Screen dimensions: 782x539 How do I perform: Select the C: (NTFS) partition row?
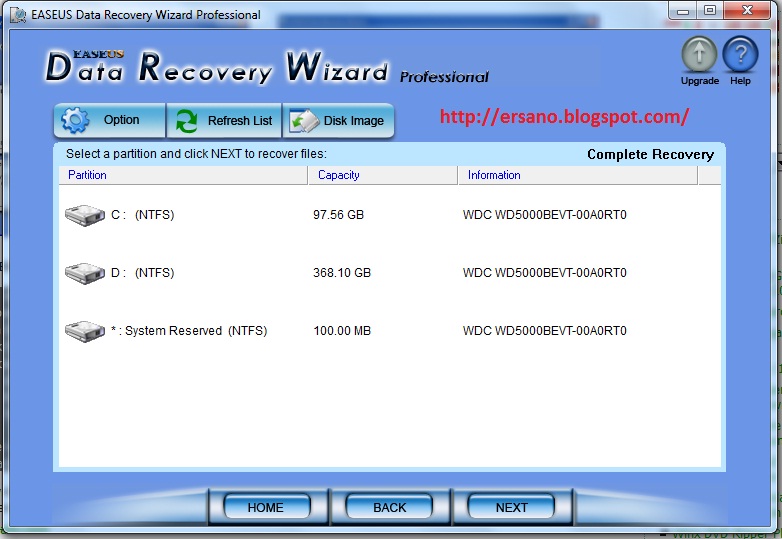390,215
